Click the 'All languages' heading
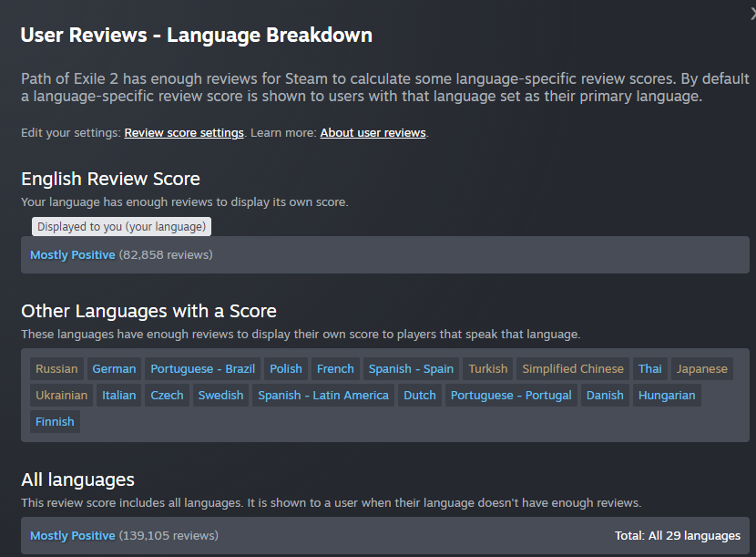 click(x=77, y=480)
